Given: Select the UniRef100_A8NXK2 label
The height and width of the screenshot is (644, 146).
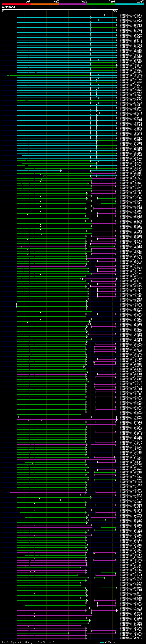Looking at the screenshot, I should [x=131, y=251].
